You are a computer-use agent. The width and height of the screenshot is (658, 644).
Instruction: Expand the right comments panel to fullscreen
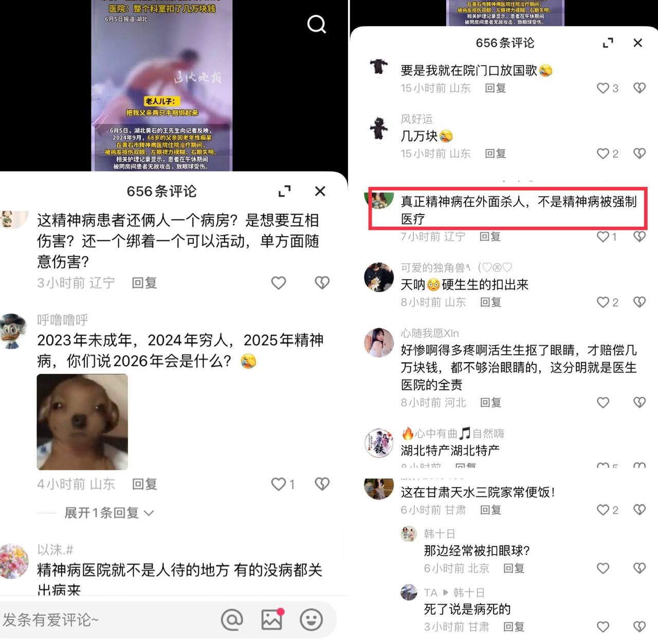[x=608, y=43]
